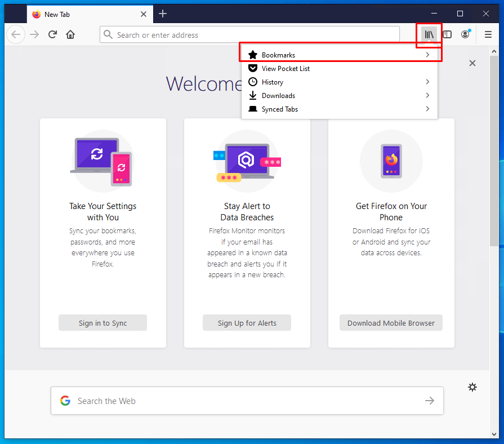This screenshot has width=504, height=444.
Task: Click the Synced Tabs laptop icon
Action: point(253,109)
